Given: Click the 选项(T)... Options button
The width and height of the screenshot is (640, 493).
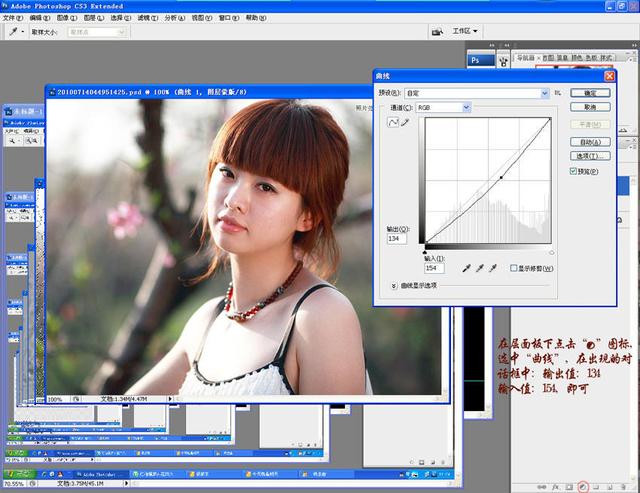Looking at the screenshot, I should pyautogui.click(x=590, y=156).
